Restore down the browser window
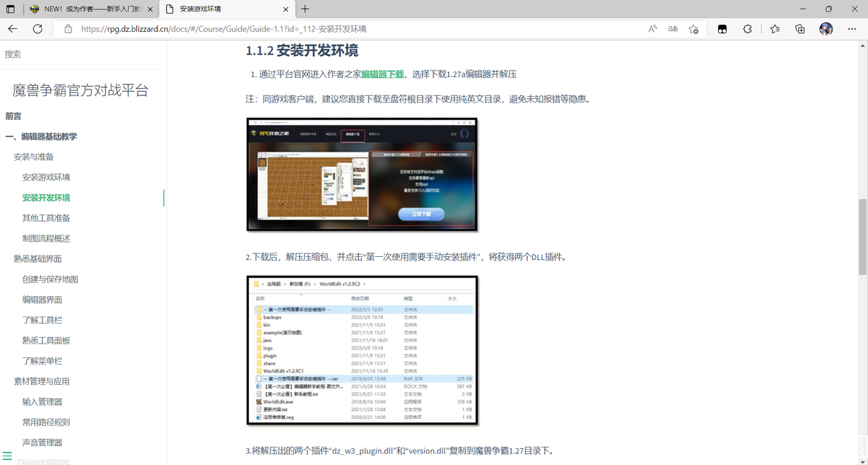Viewport: 868px width, 465px height. [x=829, y=9]
